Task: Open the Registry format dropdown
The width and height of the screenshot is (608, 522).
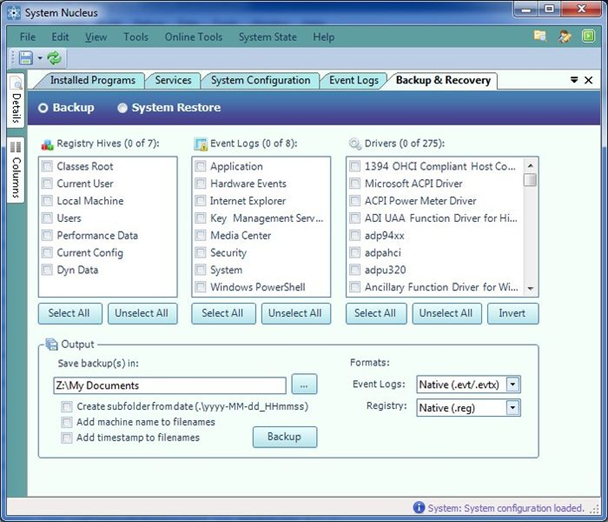Action: click(513, 408)
